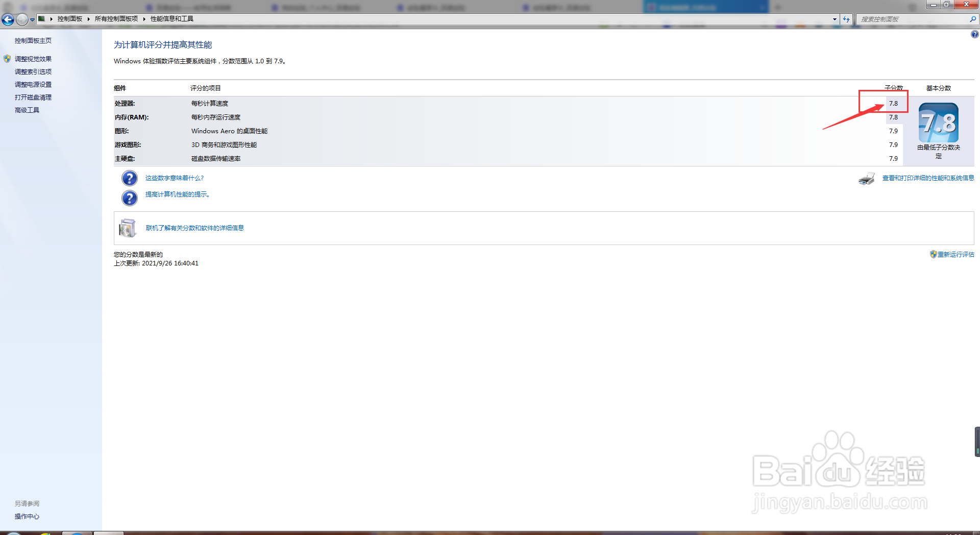Open 调整电源设置 sidebar link

pyautogui.click(x=33, y=85)
